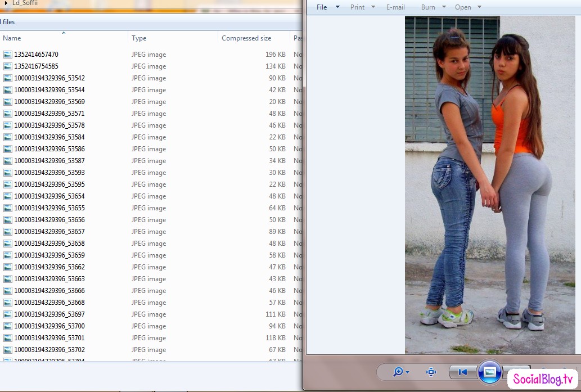Sort the files by the Name column header
This screenshot has width=581, height=392.
12,38
